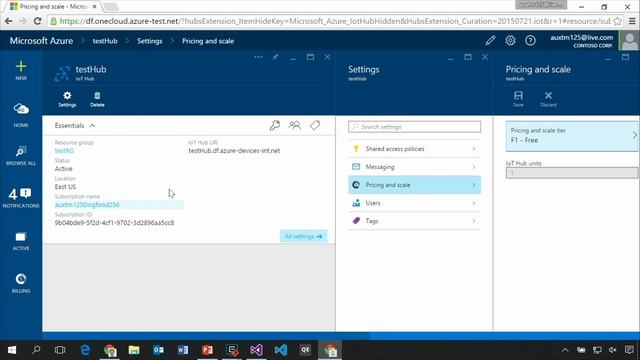Click Pricing and scale breadcrumb

pos(208,41)
